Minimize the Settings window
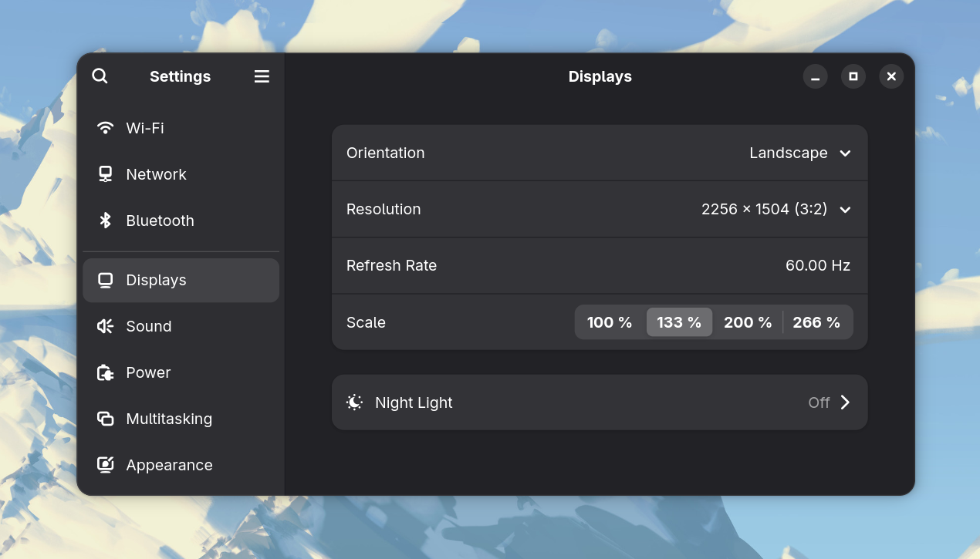The height and width of the screenshot is (559, 980). pyautogui.click(x=815, y=76)
